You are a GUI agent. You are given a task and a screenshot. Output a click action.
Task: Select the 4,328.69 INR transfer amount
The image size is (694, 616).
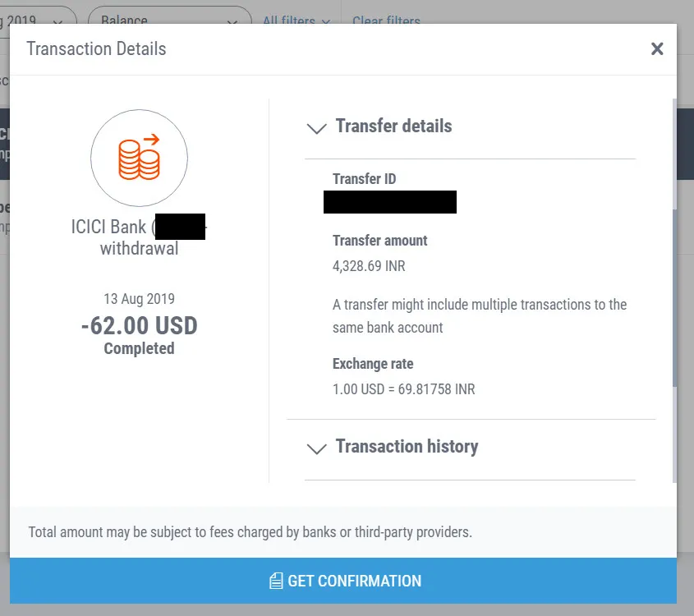[x=369, y=266]
